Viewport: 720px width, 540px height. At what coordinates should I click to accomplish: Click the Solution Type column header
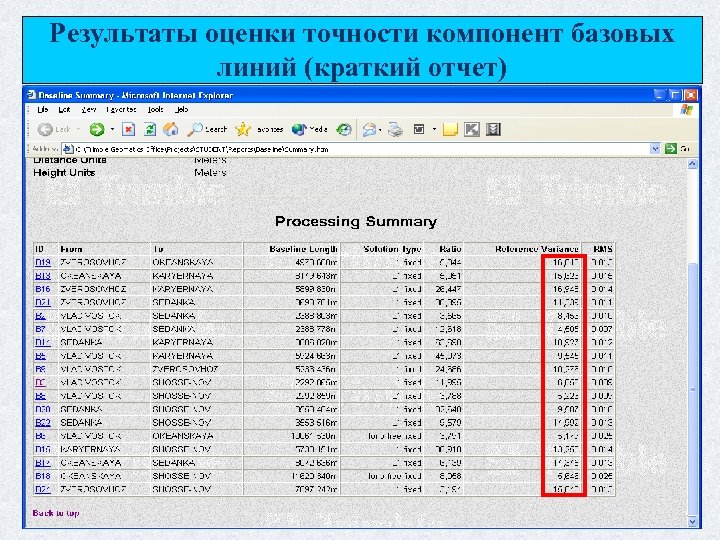click(x=392, y=249)
